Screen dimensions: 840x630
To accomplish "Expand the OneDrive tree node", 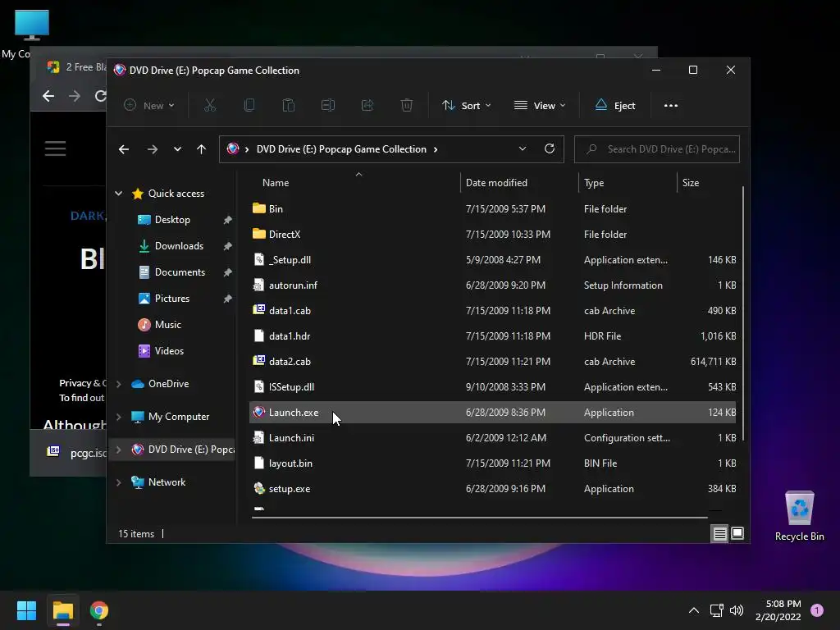I will pyautogui.click(x=118, y=384).
